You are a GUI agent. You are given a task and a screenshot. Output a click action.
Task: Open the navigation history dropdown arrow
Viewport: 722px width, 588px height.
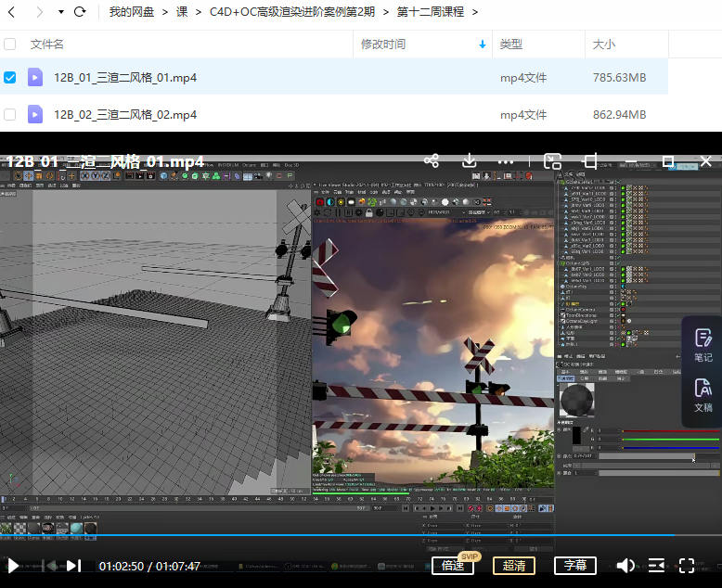click(61, 12)
